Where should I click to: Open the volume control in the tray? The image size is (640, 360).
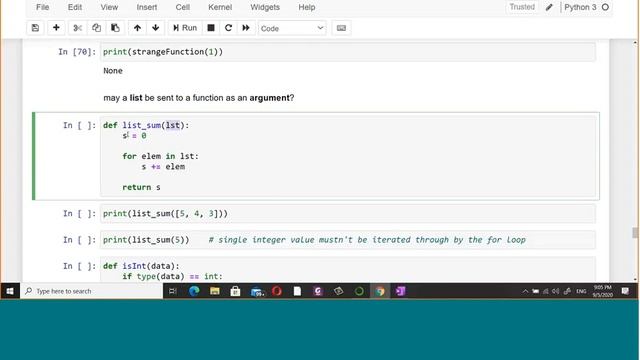coord(556,291)
